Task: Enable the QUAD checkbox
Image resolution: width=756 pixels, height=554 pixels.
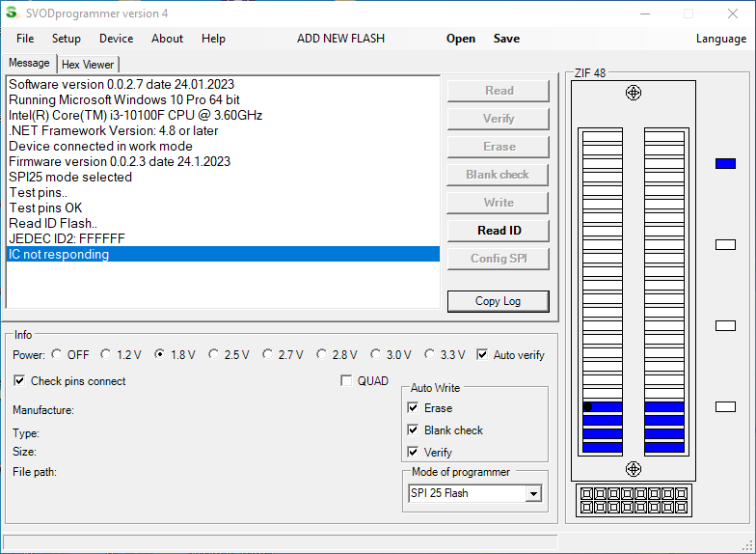Action: (347, 381)
